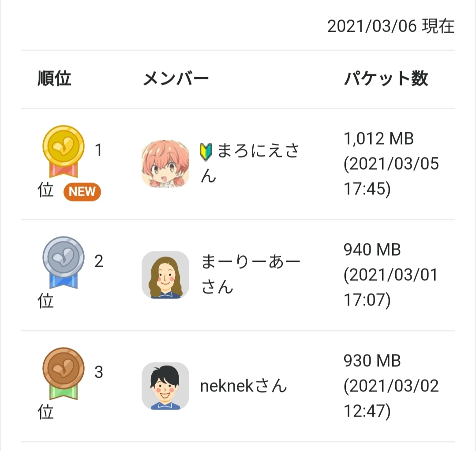This screenshot has height=451, width=476.
Task: Select the 1,012 MB packet amount
Action: click(379, 139)
